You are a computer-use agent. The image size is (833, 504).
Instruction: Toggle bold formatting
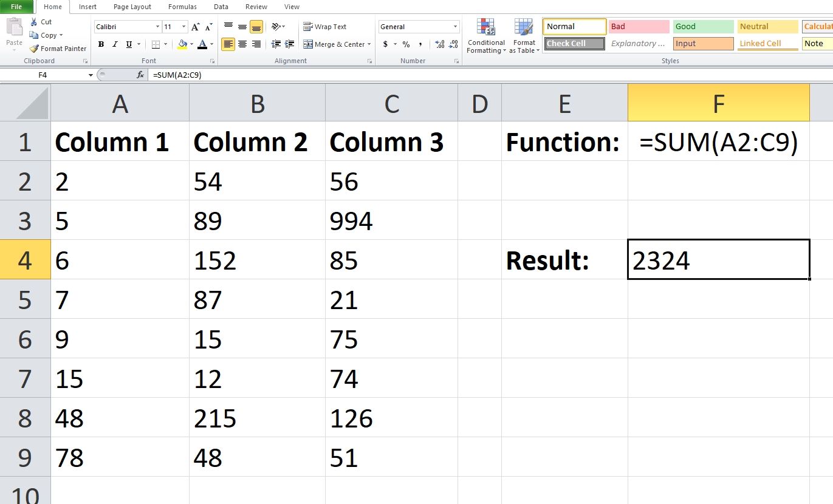[x=101, y=44]
